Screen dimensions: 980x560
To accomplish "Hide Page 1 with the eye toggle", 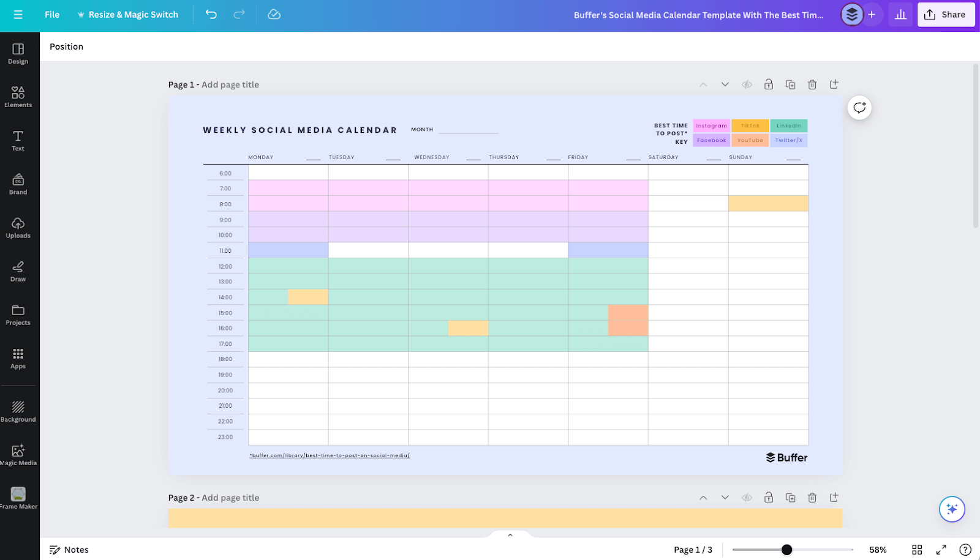I will point(747,84).
